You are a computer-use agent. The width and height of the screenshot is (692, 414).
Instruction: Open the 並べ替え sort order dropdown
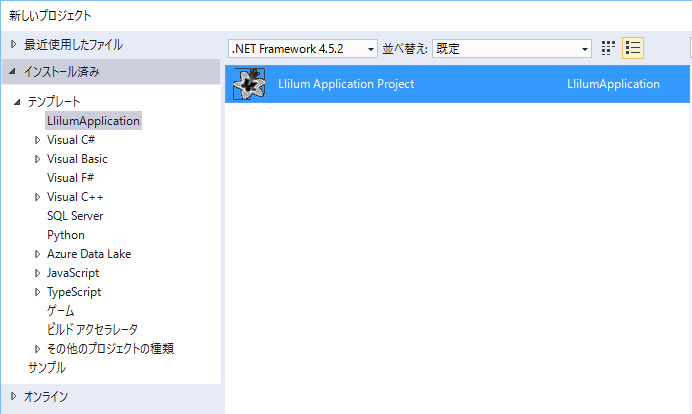pos(512,49)
